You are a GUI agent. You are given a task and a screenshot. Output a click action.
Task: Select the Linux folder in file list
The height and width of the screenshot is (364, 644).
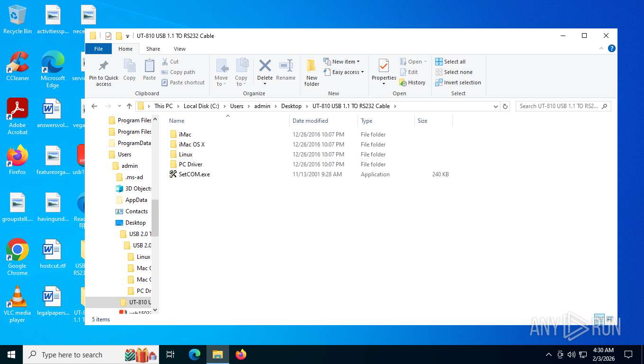pos(186,155)
